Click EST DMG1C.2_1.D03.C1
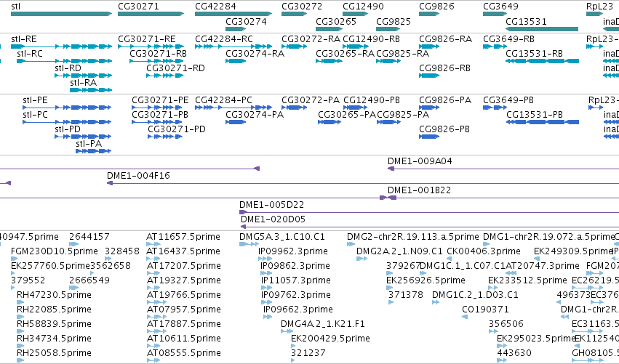619x364 pixels. pyautogui.click(x=475, y=295)
